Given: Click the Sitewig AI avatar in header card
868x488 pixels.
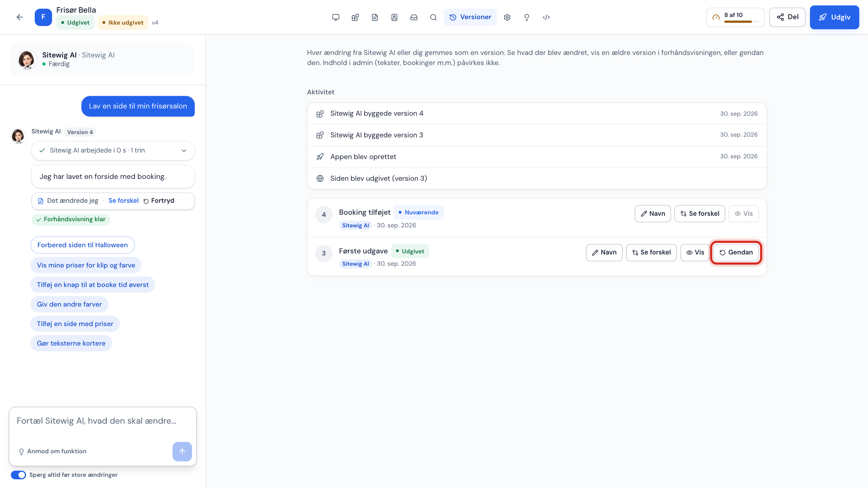Looking at the screenshot, I should click(x=27, y=59).
